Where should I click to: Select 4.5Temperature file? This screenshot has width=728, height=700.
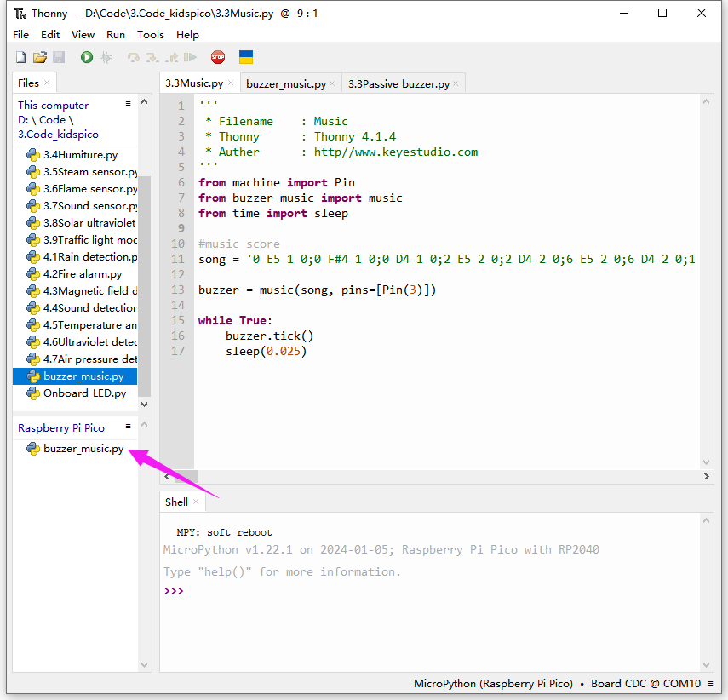tap(75, 325)
